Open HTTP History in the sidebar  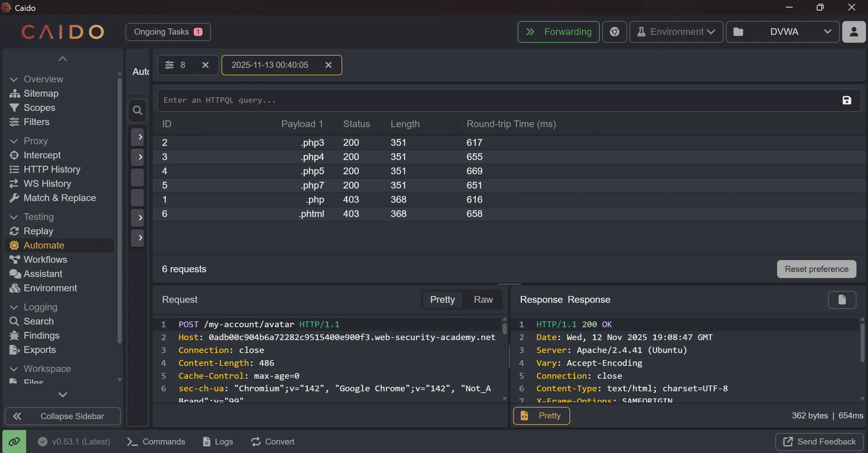[x=52, y=169]
